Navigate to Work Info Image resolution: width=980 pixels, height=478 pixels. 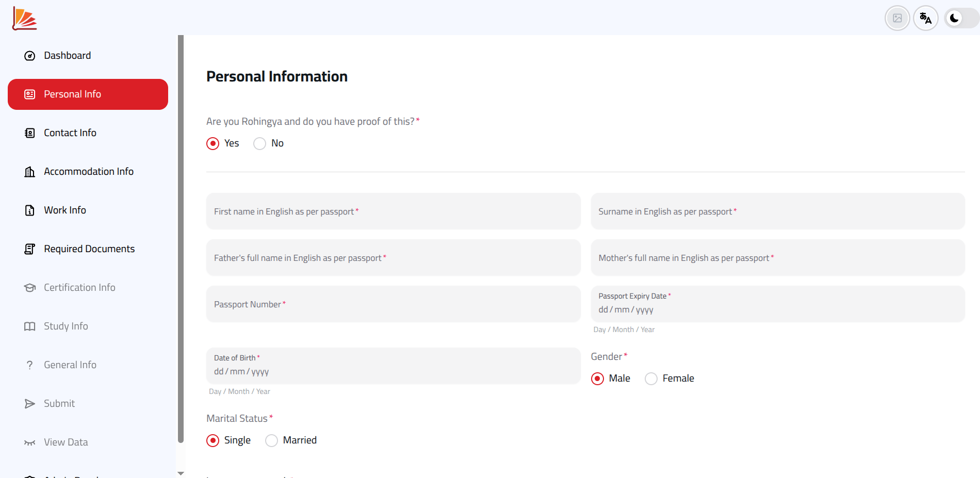click(88, 210)
